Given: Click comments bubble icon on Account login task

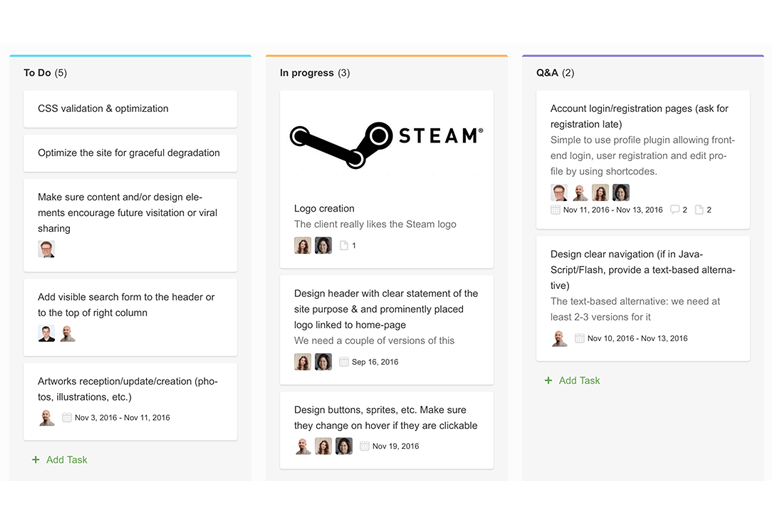Looking at the screenshot, I should (675, 210).
